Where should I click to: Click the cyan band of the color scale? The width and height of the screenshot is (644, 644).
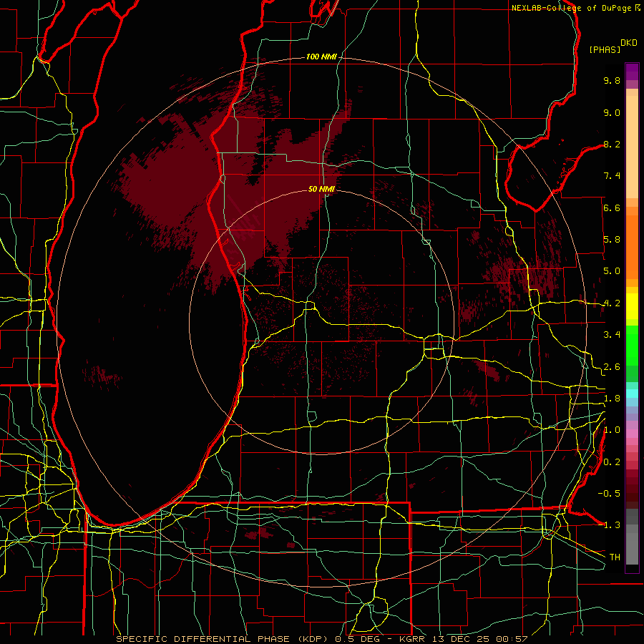coord(632,394)
